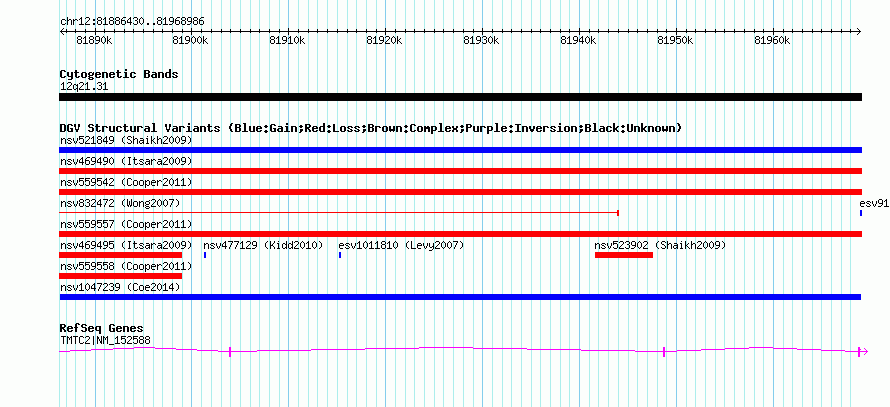Click the red nsv559557 loss bar
Screen dimensions: 890x407
pos(460,234)
